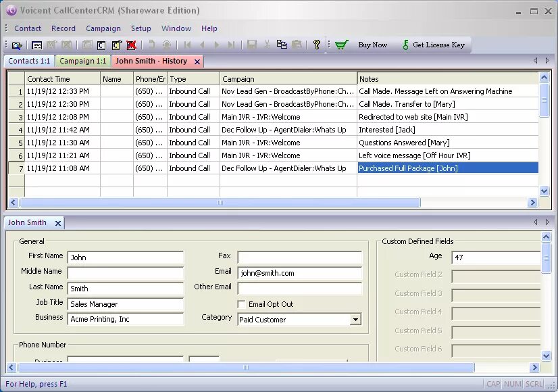Click the grayed alarm bell toolbar icon
The width and height of the screenshot is (558, 392).
pos(167,45)
